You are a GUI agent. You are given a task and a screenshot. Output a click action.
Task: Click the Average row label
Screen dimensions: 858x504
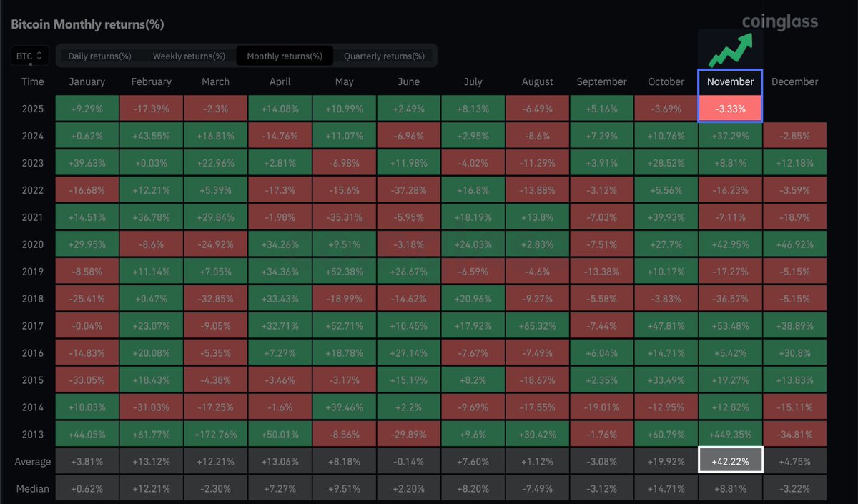33,460
